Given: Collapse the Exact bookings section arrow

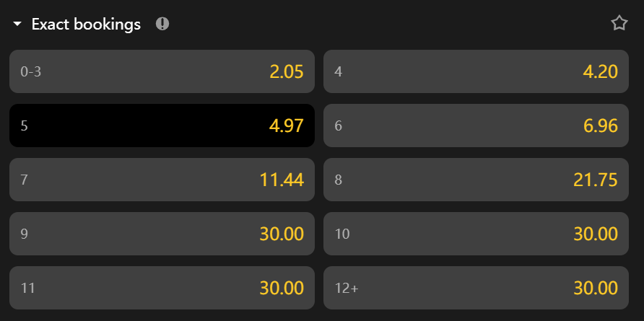Looking at the screenshot, I should coord(18,25).
